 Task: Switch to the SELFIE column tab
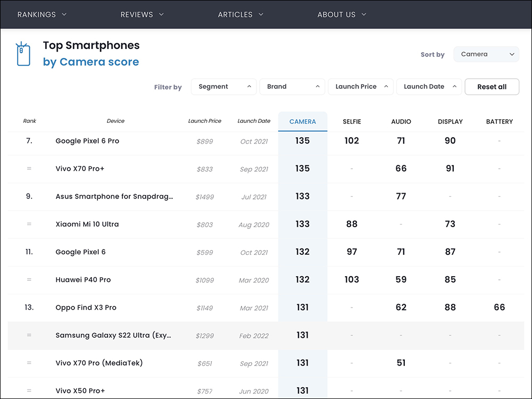point(352,121)
